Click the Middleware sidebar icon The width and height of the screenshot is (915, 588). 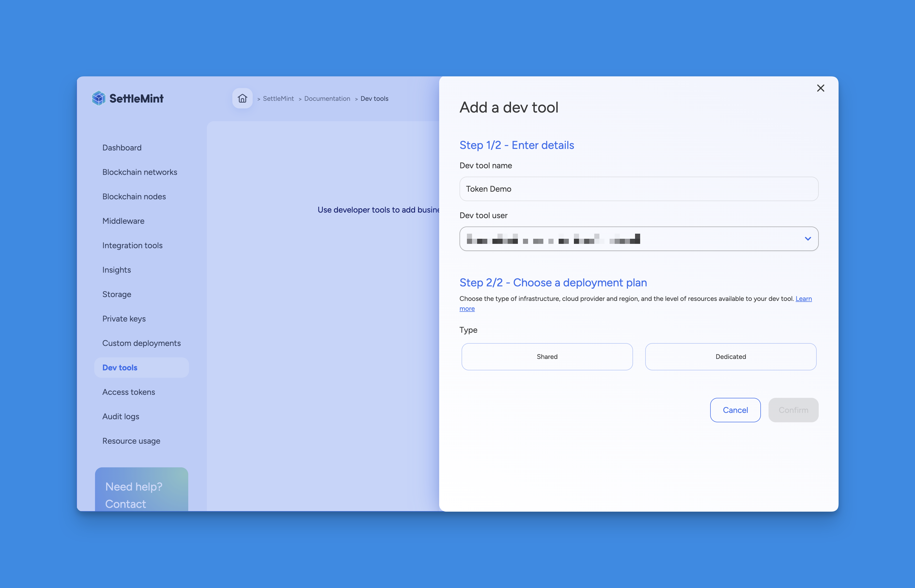point(123,221)
